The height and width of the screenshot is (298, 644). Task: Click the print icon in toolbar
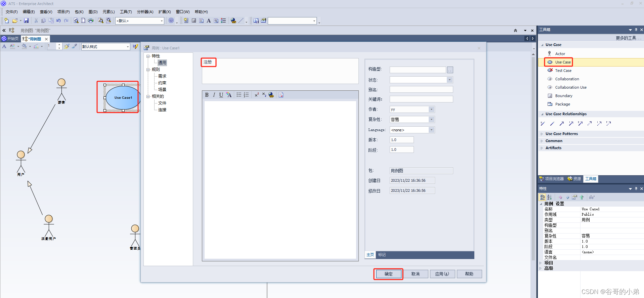[x=91, y=20]
